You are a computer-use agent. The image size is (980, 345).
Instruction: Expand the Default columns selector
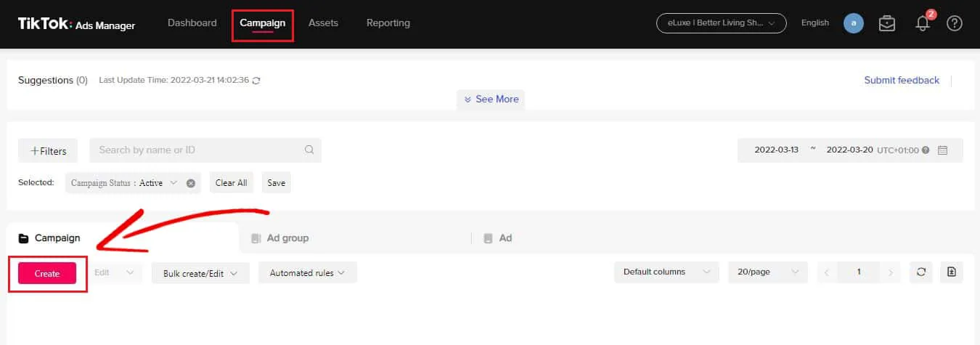(x=666, y=272)
